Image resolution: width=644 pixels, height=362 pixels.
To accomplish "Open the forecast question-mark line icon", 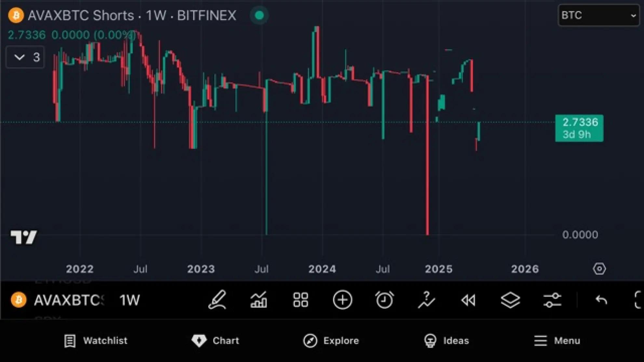I will 426,300.
